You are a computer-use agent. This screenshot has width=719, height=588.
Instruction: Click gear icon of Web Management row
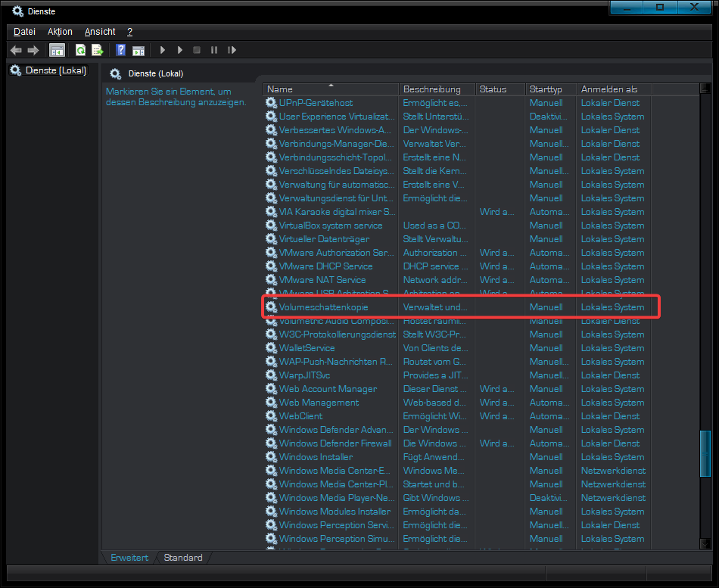click(272, 403)
